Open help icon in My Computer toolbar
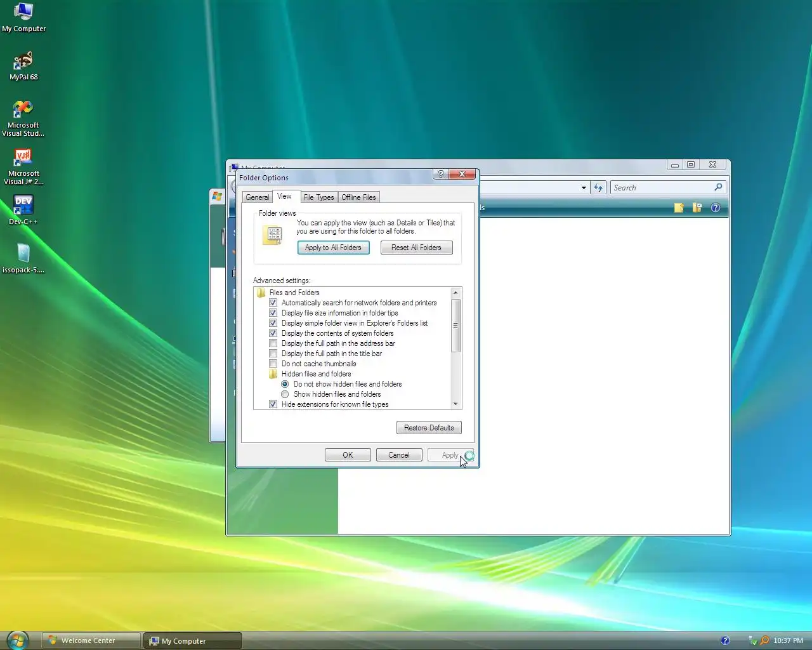Screen dimensions: 812x650 point(716,208)
